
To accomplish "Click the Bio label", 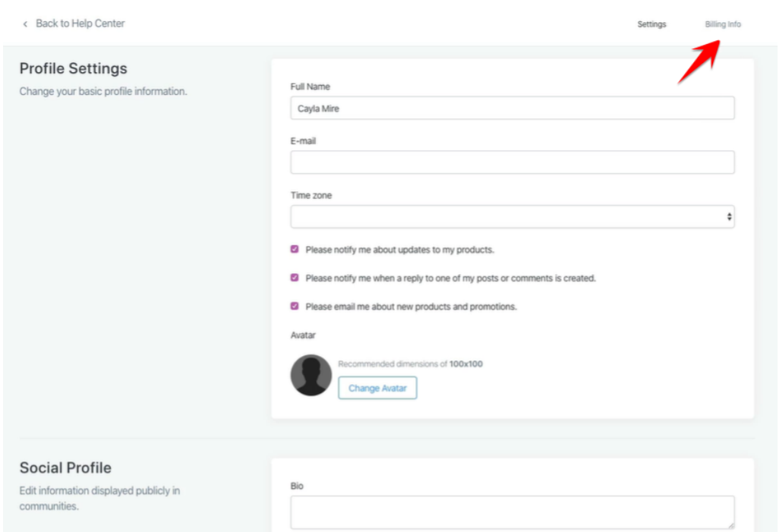I will click(297, 486).
